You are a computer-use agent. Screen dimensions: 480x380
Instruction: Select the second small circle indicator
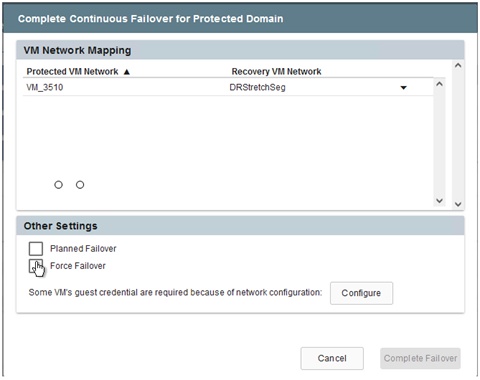(x=80, y=185)
